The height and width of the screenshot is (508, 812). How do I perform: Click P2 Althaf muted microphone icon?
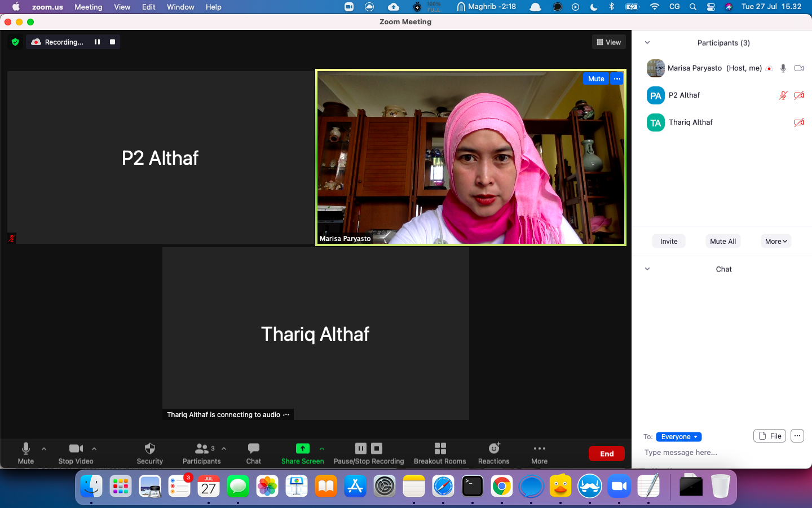pos(783,95)
